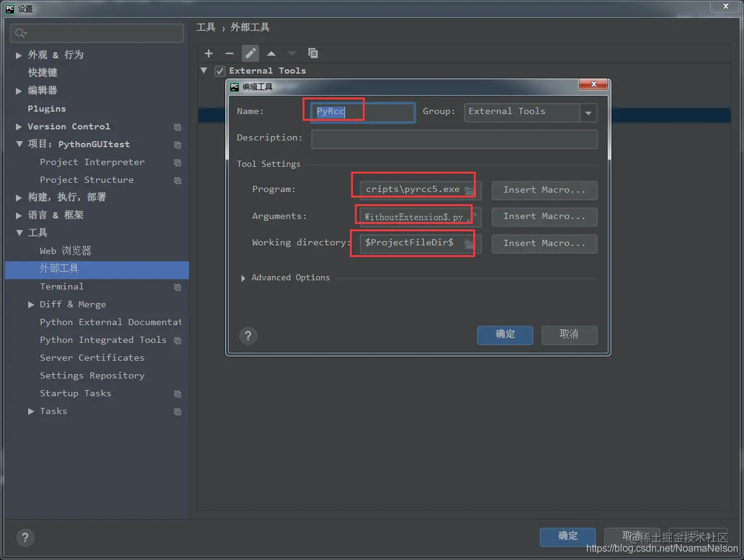
Task: Collapse the 工具 settings category
Action: 19,232
